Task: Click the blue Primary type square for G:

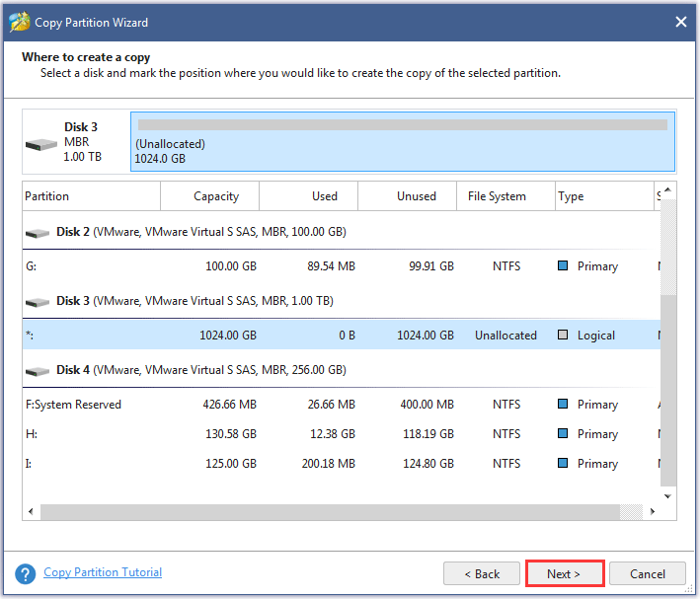Action: tap(563, 265)
